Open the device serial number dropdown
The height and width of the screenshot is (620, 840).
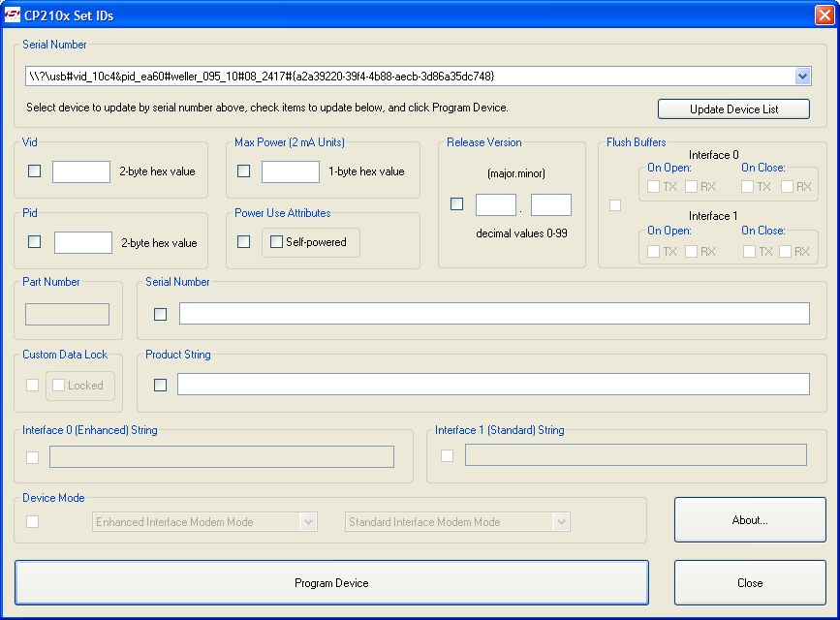[802, 77]
